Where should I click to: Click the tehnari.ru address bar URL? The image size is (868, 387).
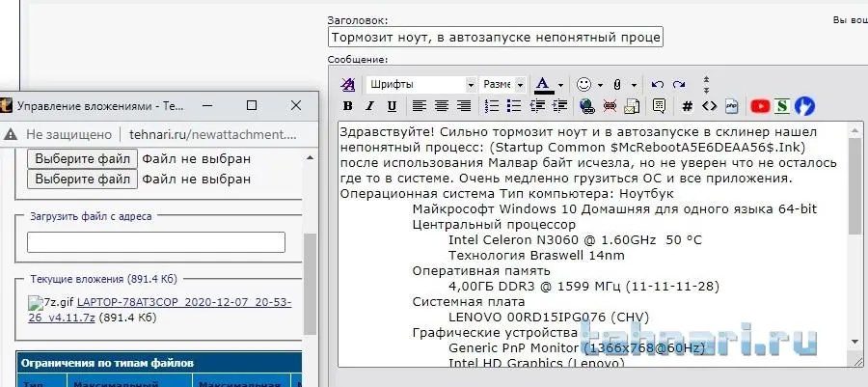(213, 134)
